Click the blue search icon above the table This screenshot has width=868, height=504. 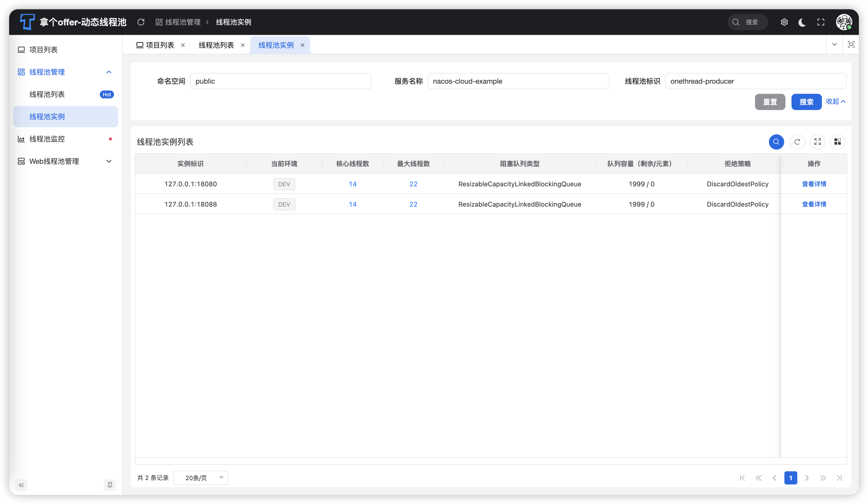[x=776, y=142]
